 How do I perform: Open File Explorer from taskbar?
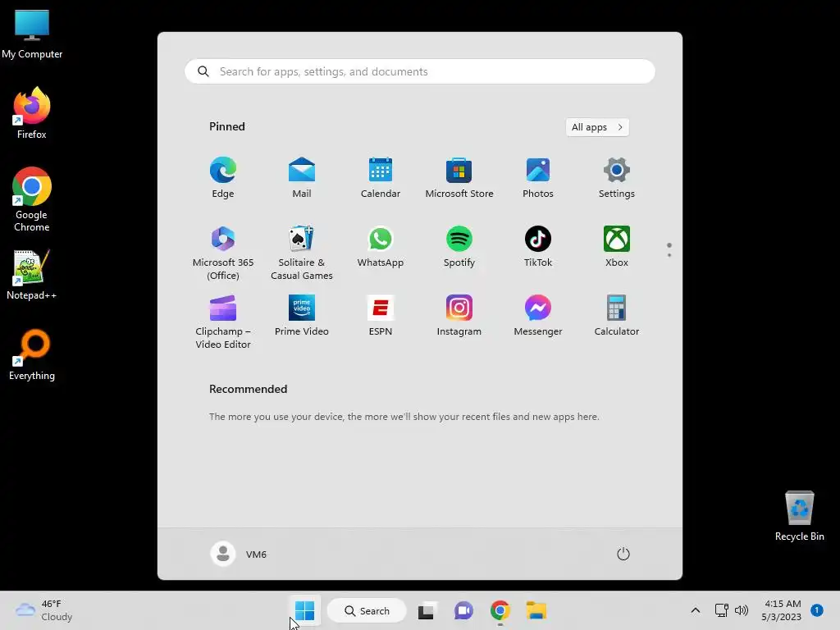[536, 610]
